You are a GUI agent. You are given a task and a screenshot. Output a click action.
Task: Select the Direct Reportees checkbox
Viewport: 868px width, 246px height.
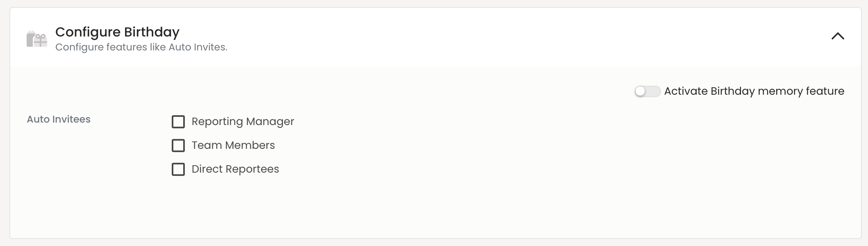pyautogui.click(x=178, y=169)
